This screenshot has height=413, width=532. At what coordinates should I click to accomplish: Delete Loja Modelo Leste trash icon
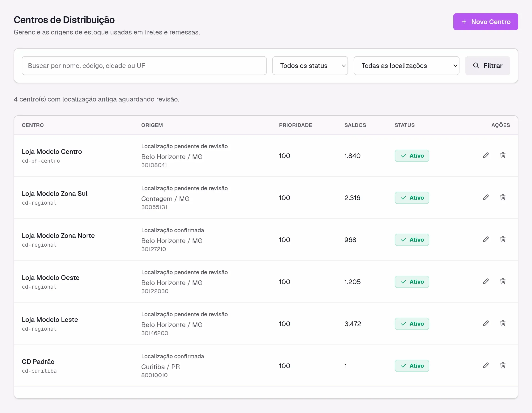pos(503,324)
